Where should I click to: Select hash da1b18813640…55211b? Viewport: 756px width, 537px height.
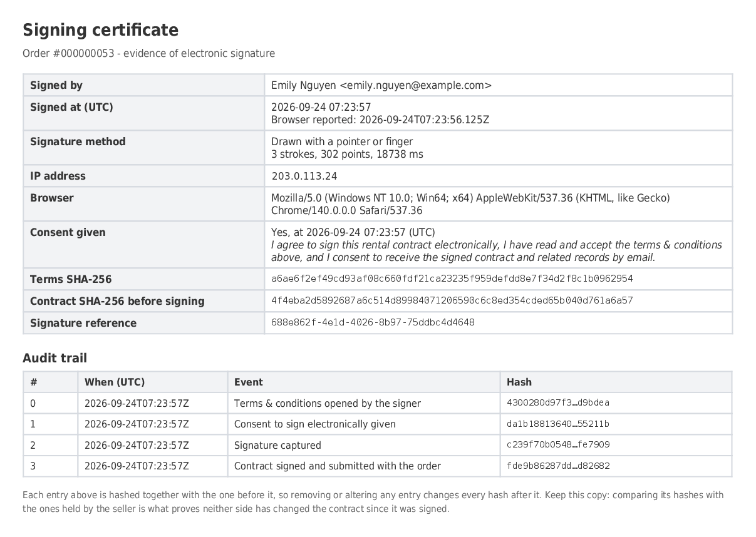[558, 424]
